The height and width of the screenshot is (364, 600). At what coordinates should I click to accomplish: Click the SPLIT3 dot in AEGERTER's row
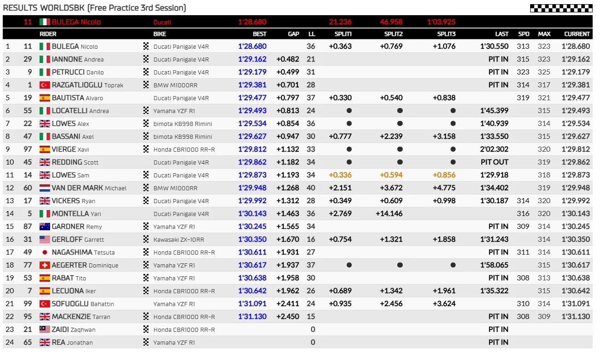tap(453, 265)
